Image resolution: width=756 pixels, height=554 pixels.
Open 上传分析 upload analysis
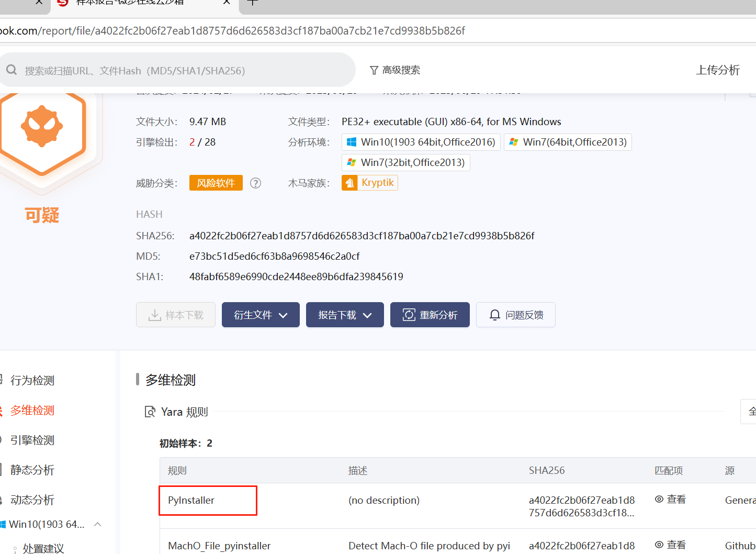pyautogui.click(x=718, y=70)
